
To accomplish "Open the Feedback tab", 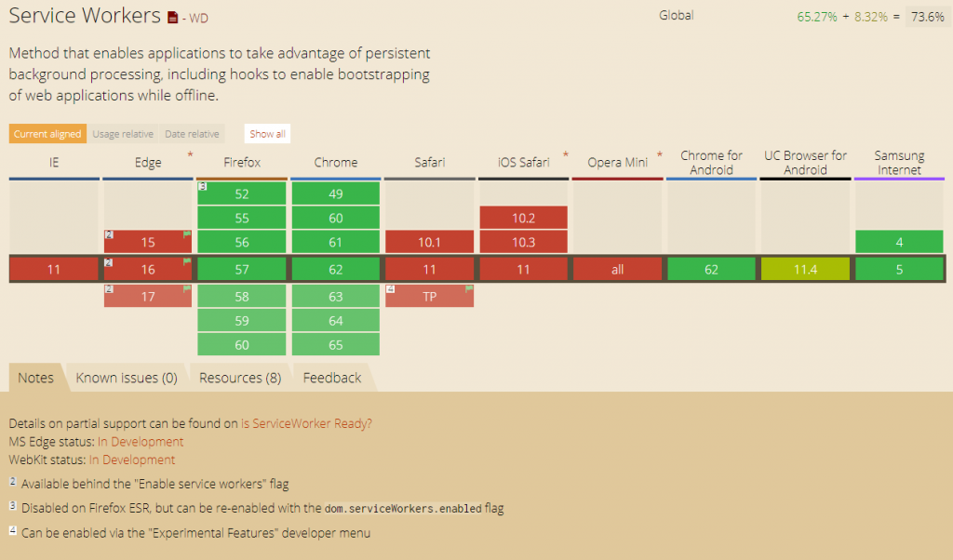I will click(332, 378).
